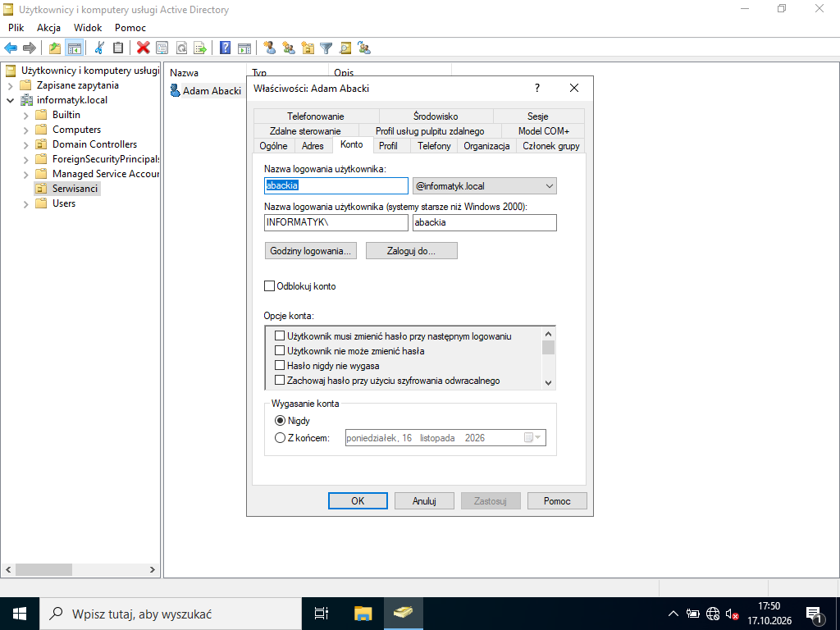Open the filter options funnel icon
The width and height of the screenshot is (840, 630).
point(326,48)
